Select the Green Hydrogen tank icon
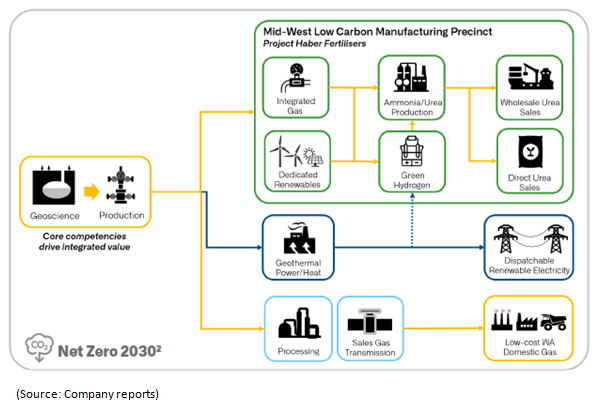The image size is (600, 406). click(411, 152)
